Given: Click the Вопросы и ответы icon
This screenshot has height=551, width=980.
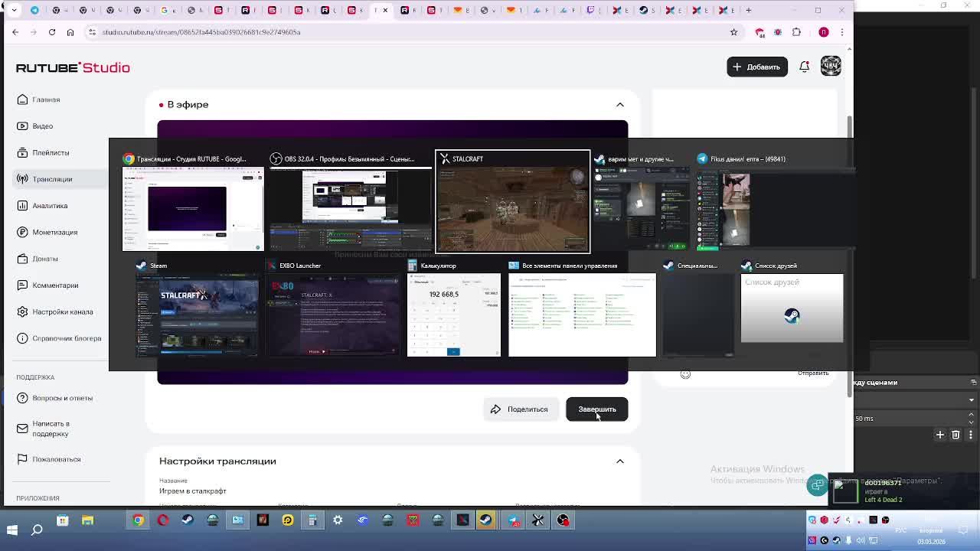Looking at the screenshot, I should [22, 398].
